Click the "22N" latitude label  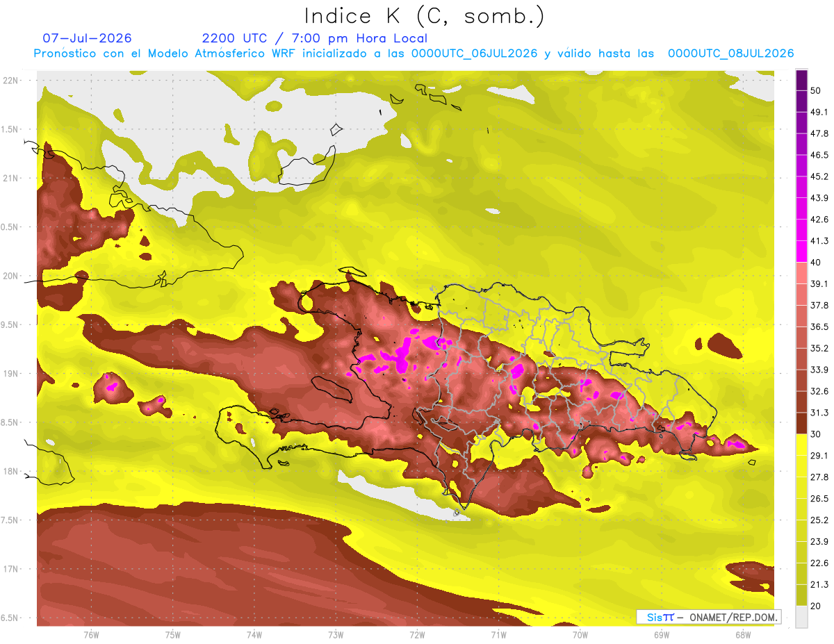(10, 81)
